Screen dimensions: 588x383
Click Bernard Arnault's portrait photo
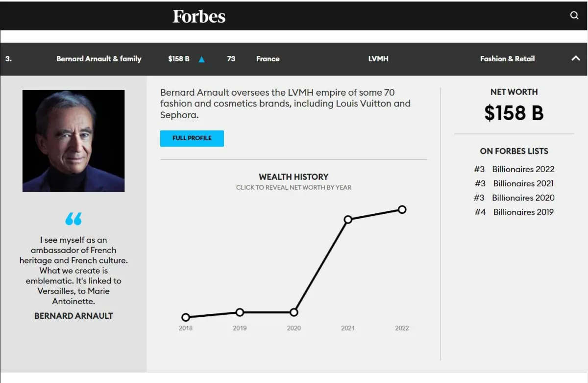coord(73,141)
